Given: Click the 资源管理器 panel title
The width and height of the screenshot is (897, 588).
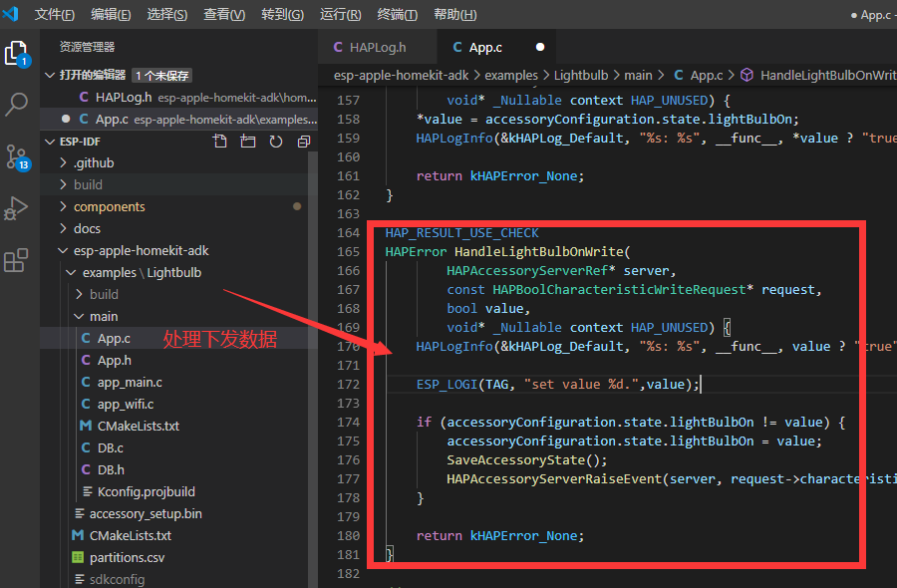Looking at the screenshot, I should point(87,47).
